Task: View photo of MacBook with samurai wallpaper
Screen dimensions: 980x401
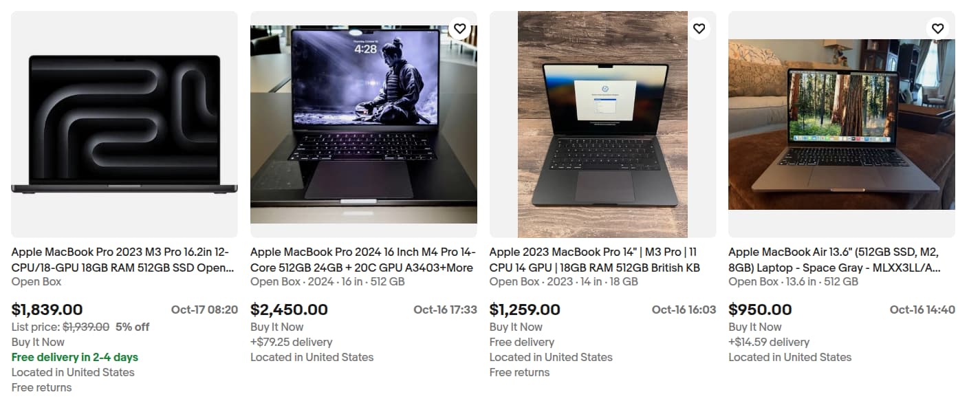Action: tap(364, 124)
